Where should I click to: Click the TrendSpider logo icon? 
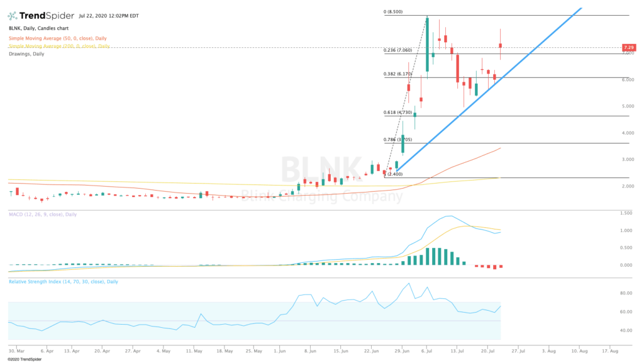coord(13,16)
